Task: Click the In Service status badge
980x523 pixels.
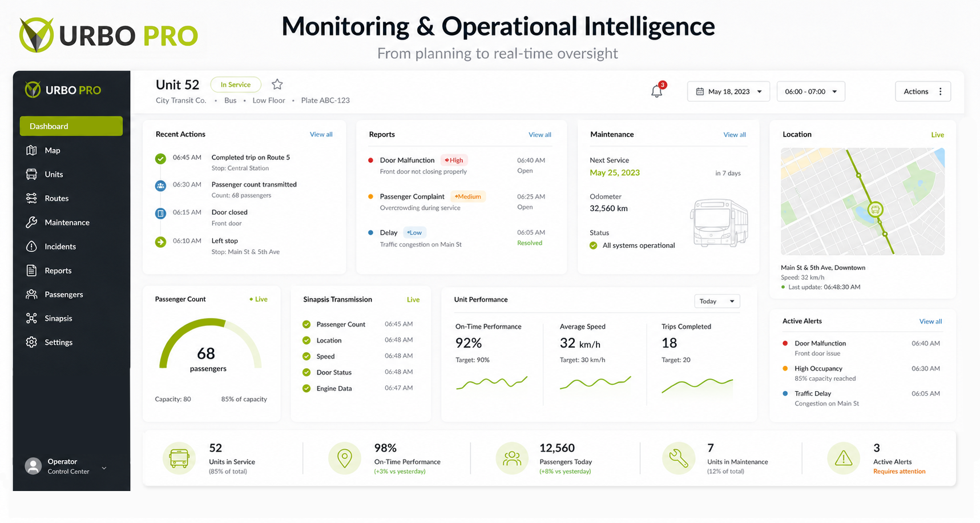Action: coord(236,85)
